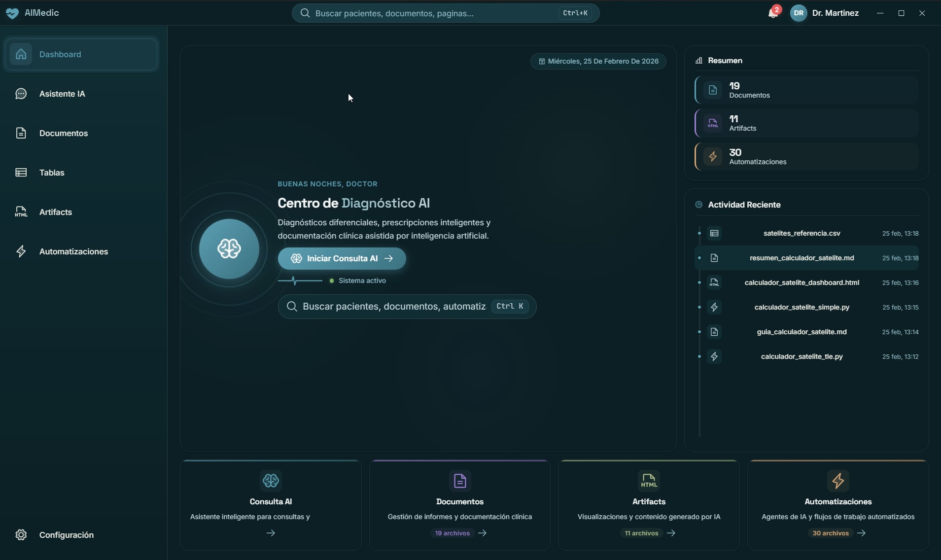The image size is (941, 560).
Task: Click the HTML icon for calculador_satelite_dashboard.html
Action: tap(715, 282)
